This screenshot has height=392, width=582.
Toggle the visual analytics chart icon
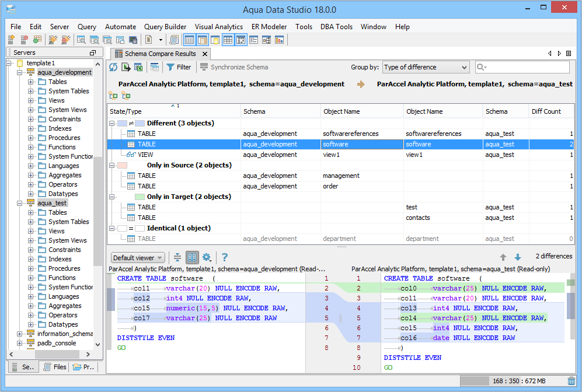tap(279, 40)
